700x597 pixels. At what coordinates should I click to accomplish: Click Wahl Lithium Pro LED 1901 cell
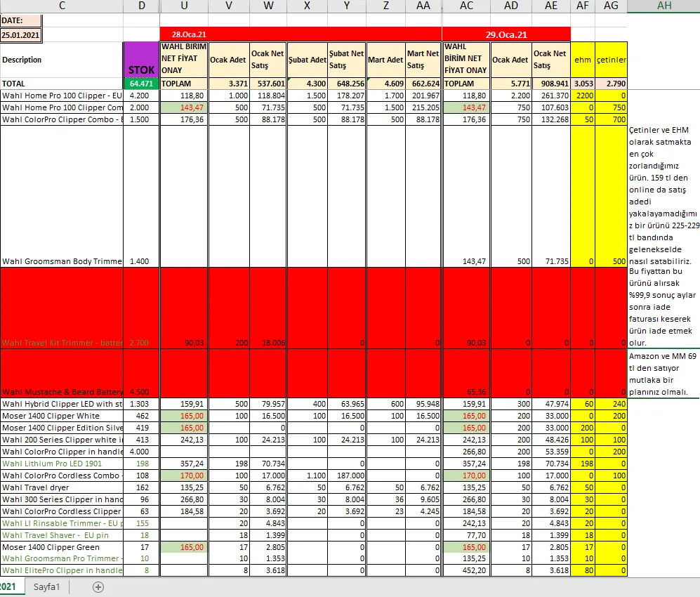62,464
